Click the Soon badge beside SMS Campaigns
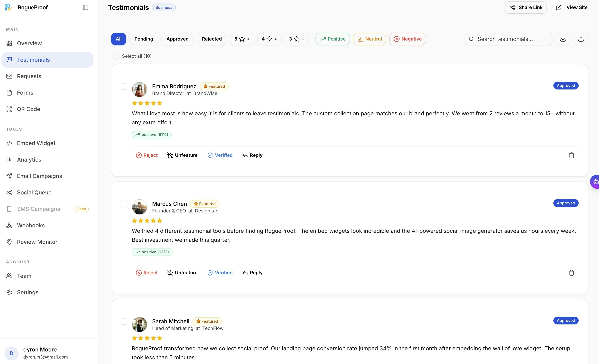The image size is (599, 364). point(82,209)
